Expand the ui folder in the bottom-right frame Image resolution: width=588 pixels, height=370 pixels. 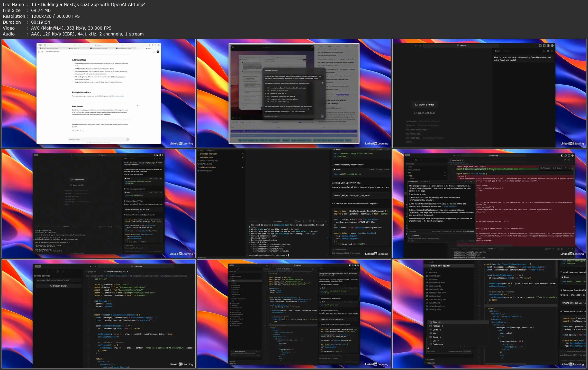point(431,263)
